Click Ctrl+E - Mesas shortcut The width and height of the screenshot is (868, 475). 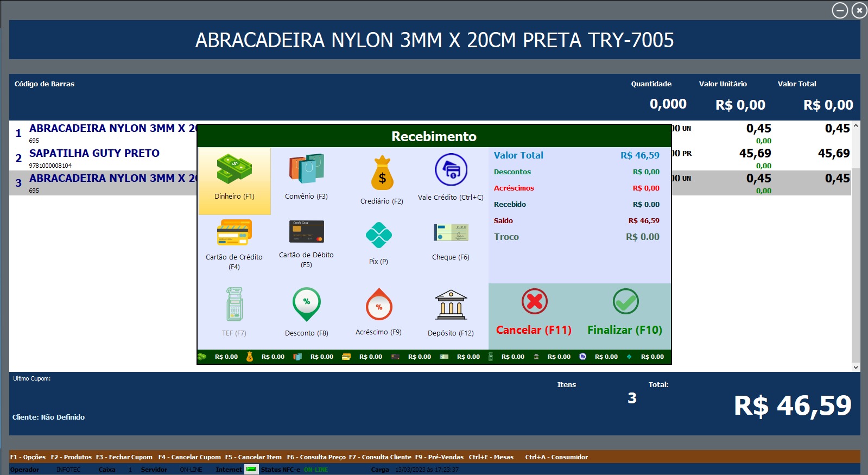click(491, 457)
